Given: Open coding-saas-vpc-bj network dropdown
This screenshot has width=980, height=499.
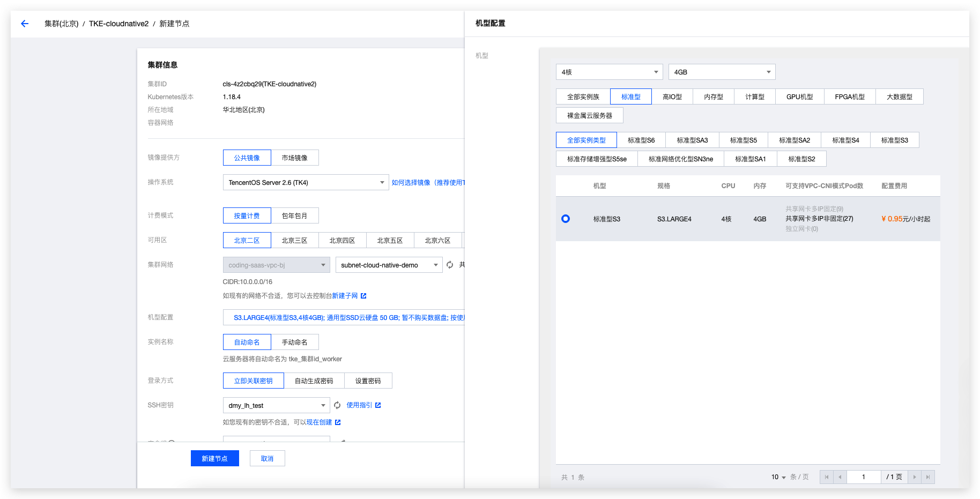Looking at the screenshot, I should (277, 265).
